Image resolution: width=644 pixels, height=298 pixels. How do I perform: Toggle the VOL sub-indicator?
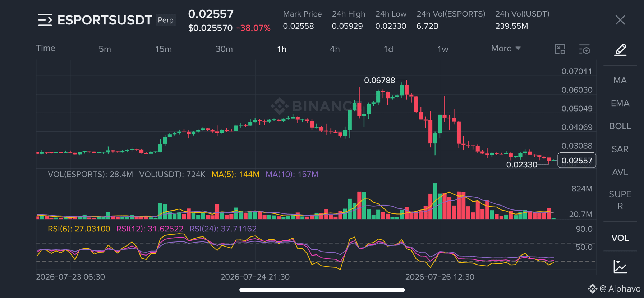(620, 238)
